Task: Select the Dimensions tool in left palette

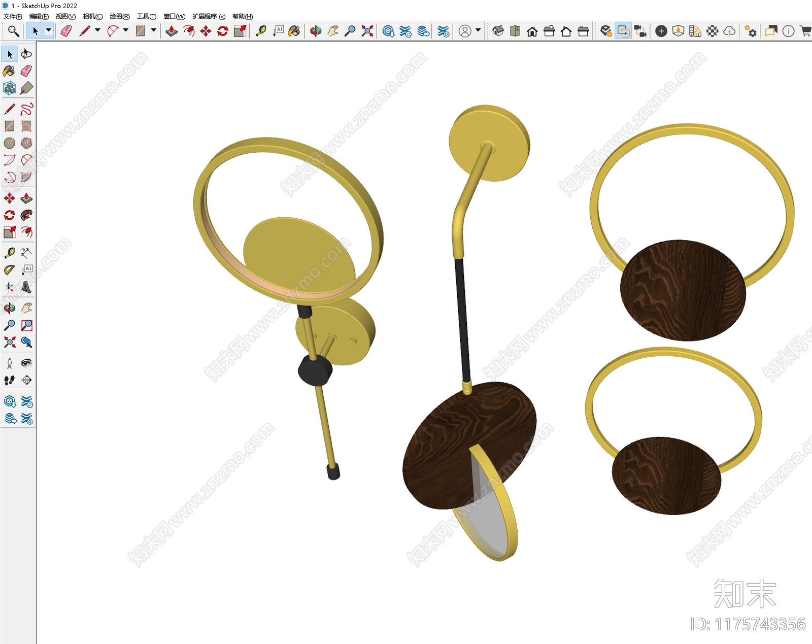Action: (x=26, y=253)
